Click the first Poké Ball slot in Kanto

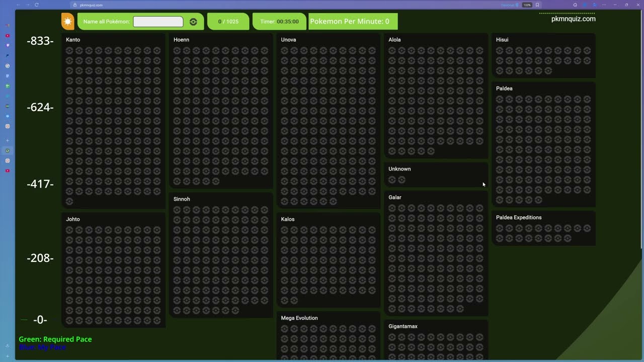(69, 51)
